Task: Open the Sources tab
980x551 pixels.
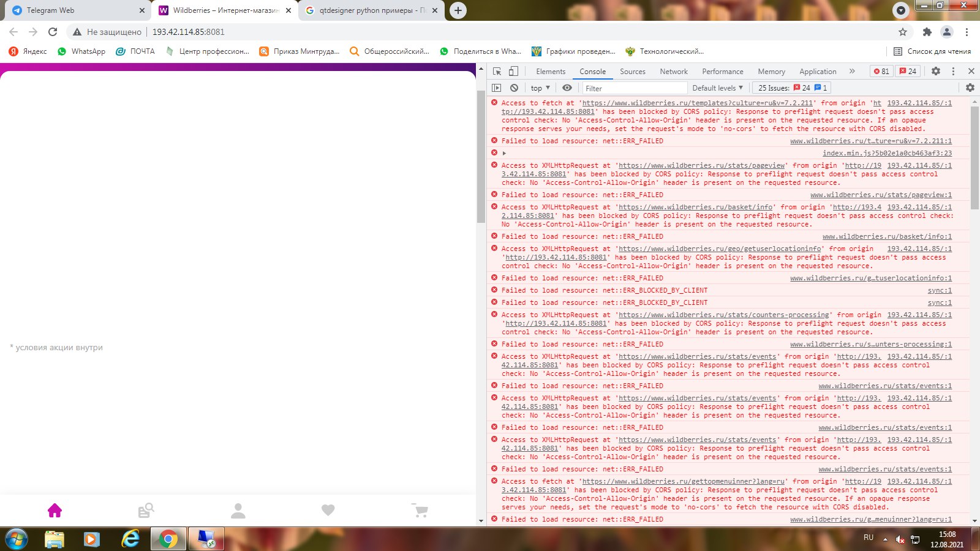Action: (x=633, y=72)
